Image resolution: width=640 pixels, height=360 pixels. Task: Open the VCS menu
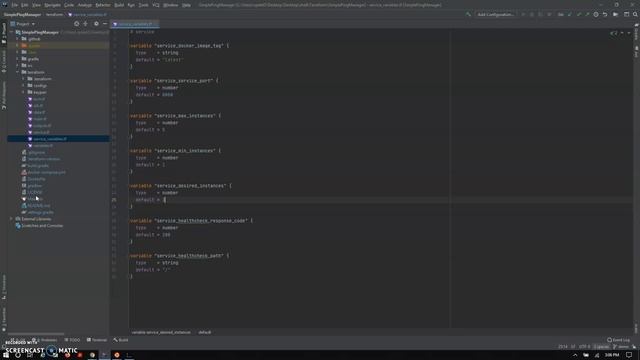(156, 5)
